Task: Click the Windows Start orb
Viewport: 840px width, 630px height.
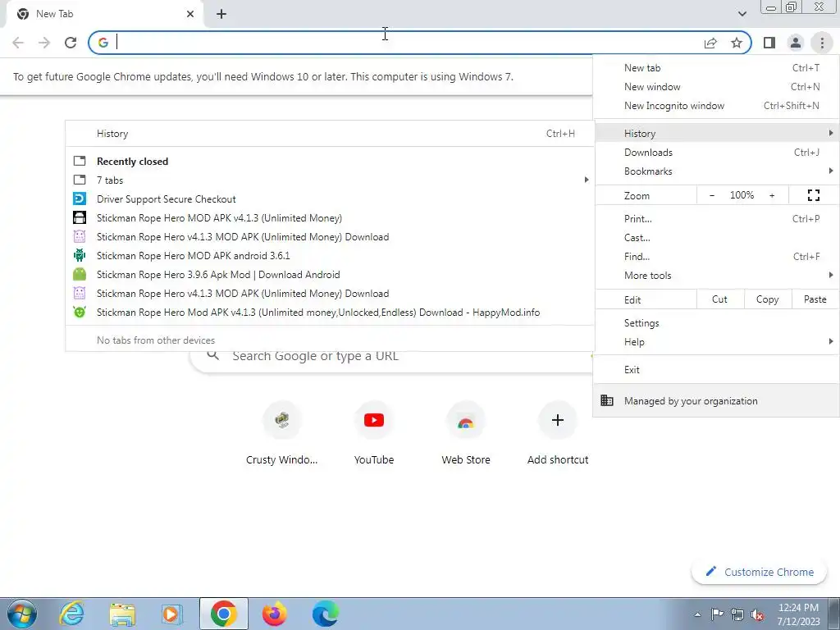Action: [22, 614]
